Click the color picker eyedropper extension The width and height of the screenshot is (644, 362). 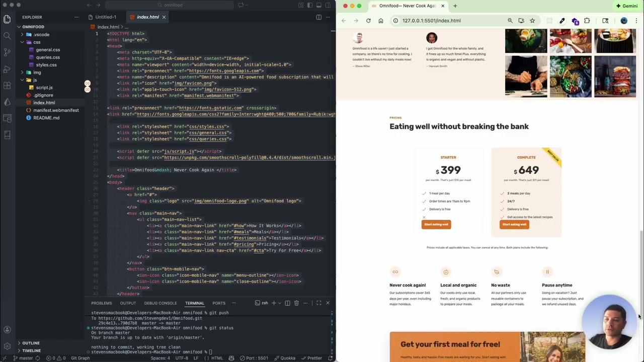click(562, 21)
